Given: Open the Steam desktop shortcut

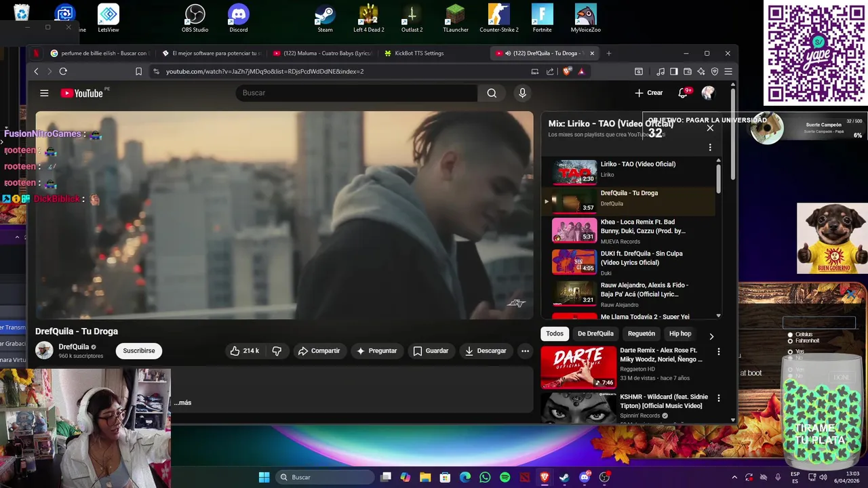Looking at the screenshot, I should 325,18.
